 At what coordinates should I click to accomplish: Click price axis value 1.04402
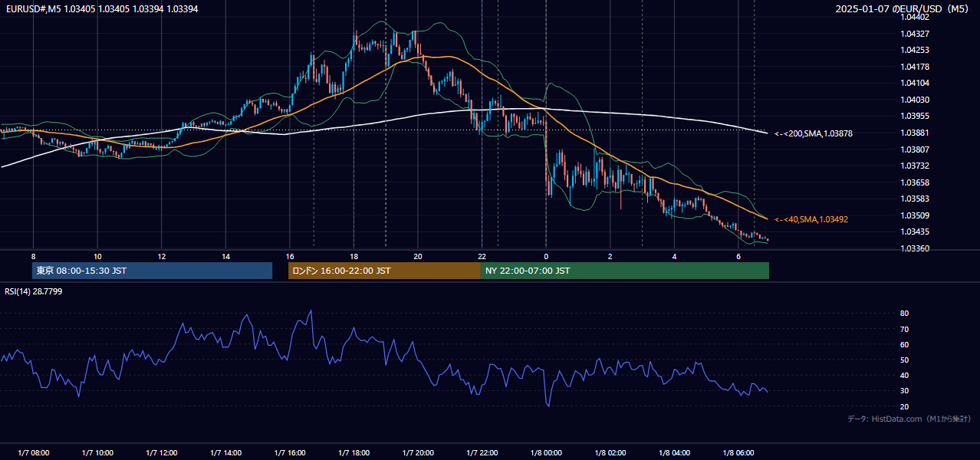pos(915,17)
